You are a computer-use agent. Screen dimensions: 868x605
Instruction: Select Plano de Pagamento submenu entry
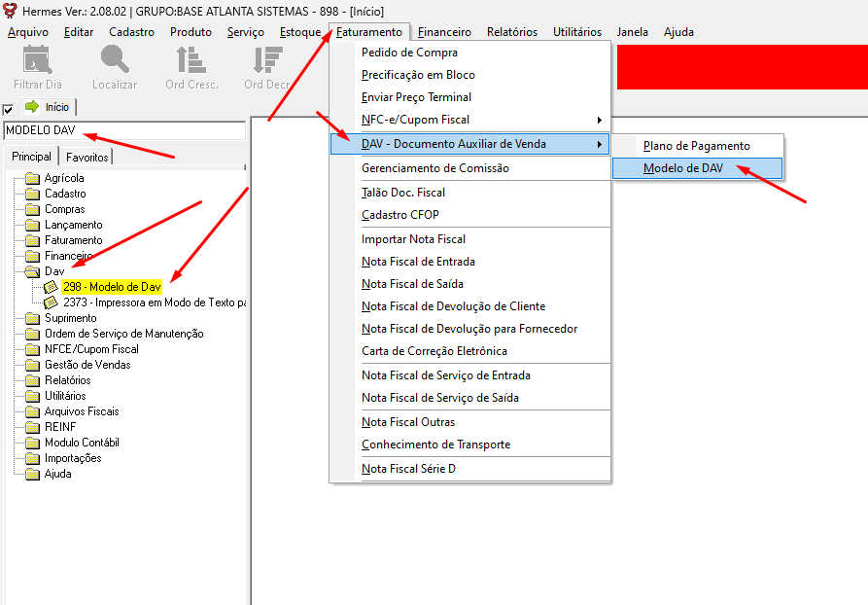pos(698,146)
